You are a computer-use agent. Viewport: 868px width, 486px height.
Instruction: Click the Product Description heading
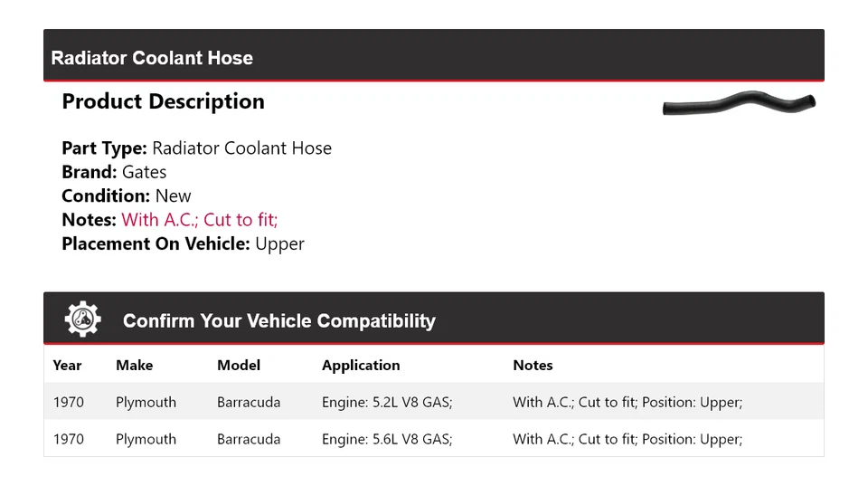click(x=164, y=101)
